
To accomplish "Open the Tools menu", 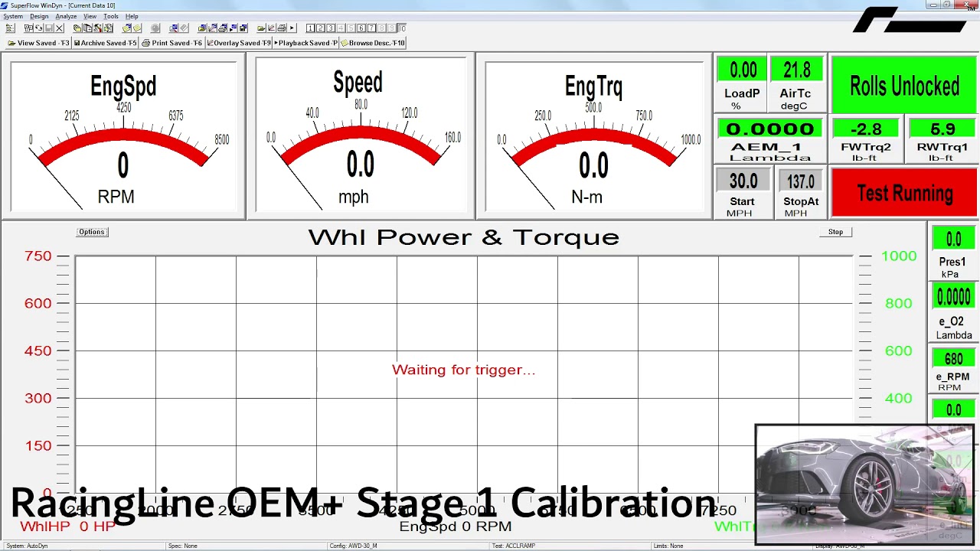I will click(111, 16).
